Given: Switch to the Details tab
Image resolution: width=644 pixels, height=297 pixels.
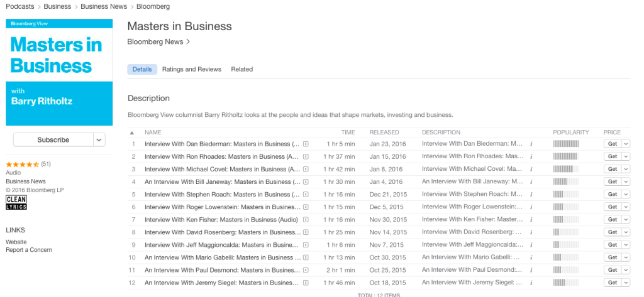Looking at the screenshot, I should click(x=142, y=69).
